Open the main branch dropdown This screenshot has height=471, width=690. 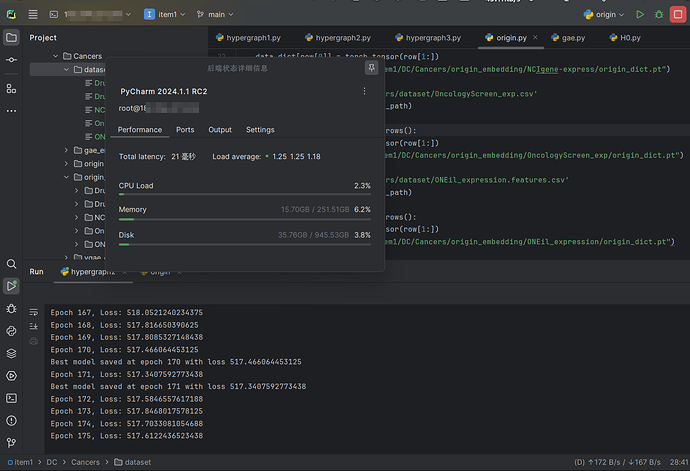[x=215, y=15]
